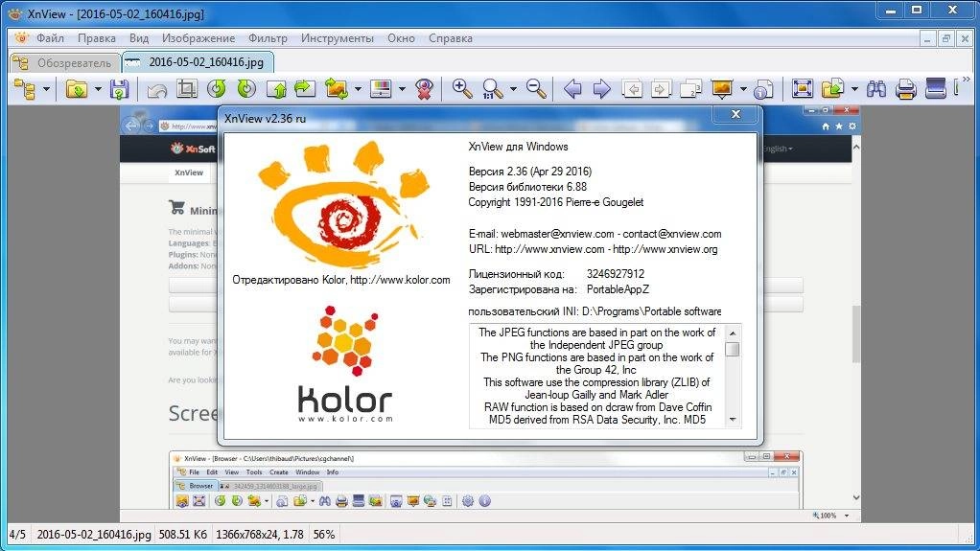Expand the color adjustment dropdown arrow
Screen dimensions: 980x551
402,89
